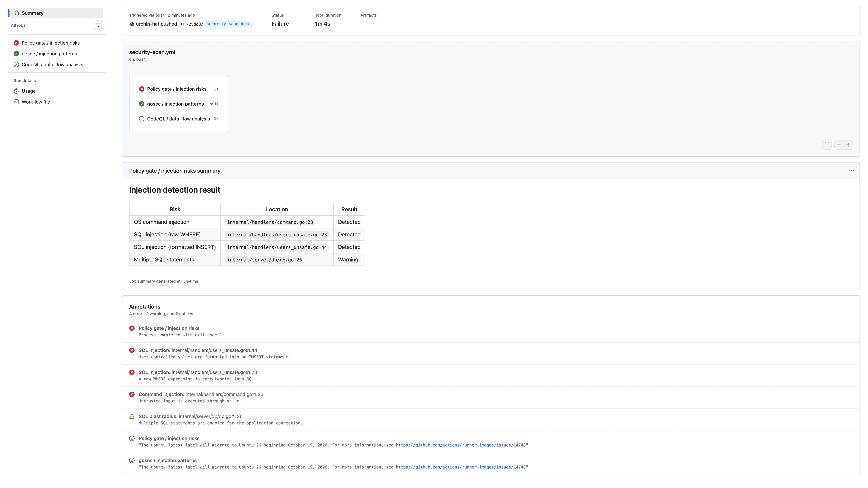
Task: Click the commit icon before 725dc07
Action: pyautogui.click(x=182, y=24)
